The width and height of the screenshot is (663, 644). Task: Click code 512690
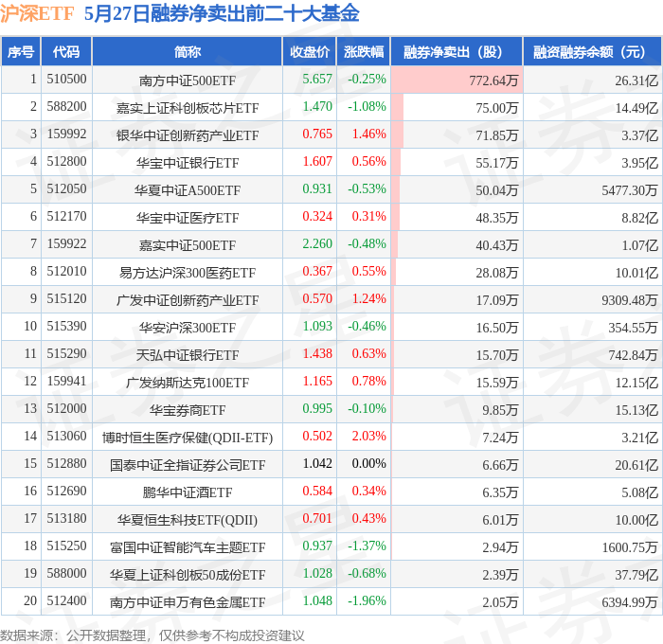tap(66, 492)
